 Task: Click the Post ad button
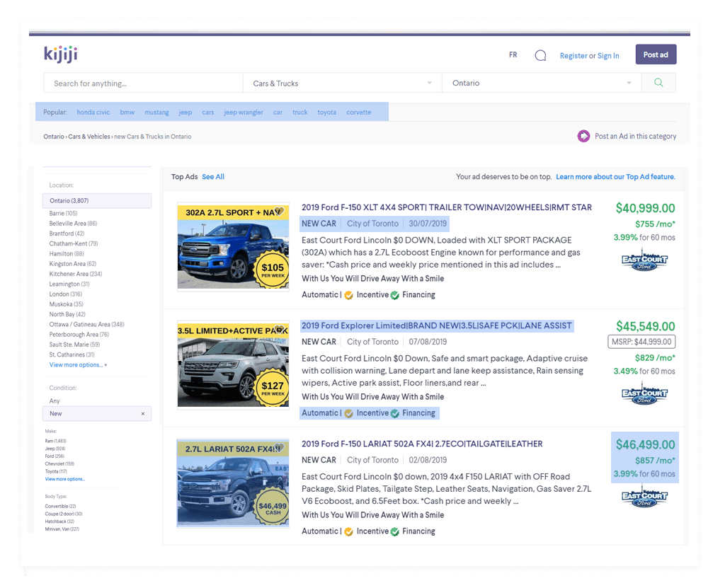pos(656,54)
